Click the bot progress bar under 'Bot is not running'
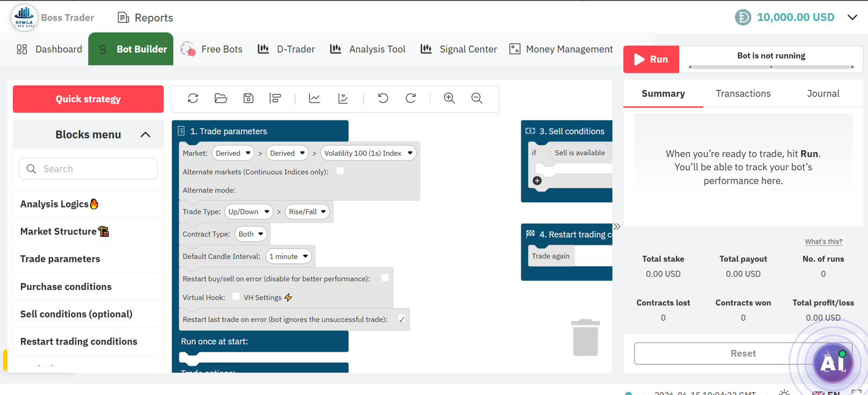Screen dimensions: 868x395 click(x=771, y=67)
